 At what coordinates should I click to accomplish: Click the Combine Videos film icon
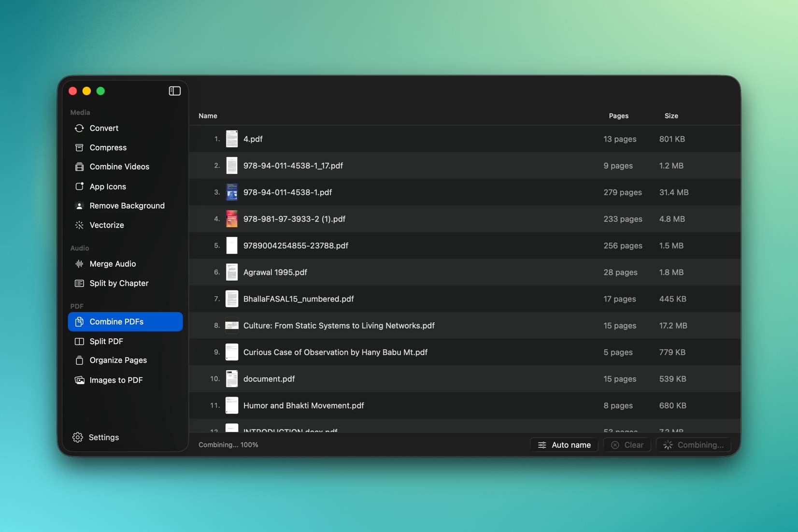79,167
